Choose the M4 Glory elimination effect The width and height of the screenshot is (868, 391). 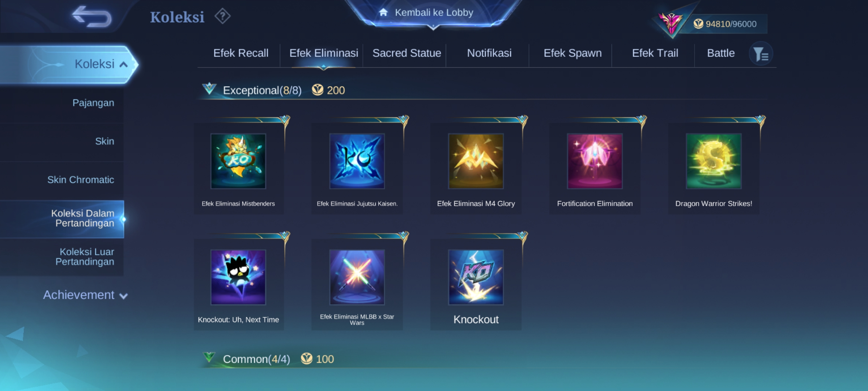(476, 161)
